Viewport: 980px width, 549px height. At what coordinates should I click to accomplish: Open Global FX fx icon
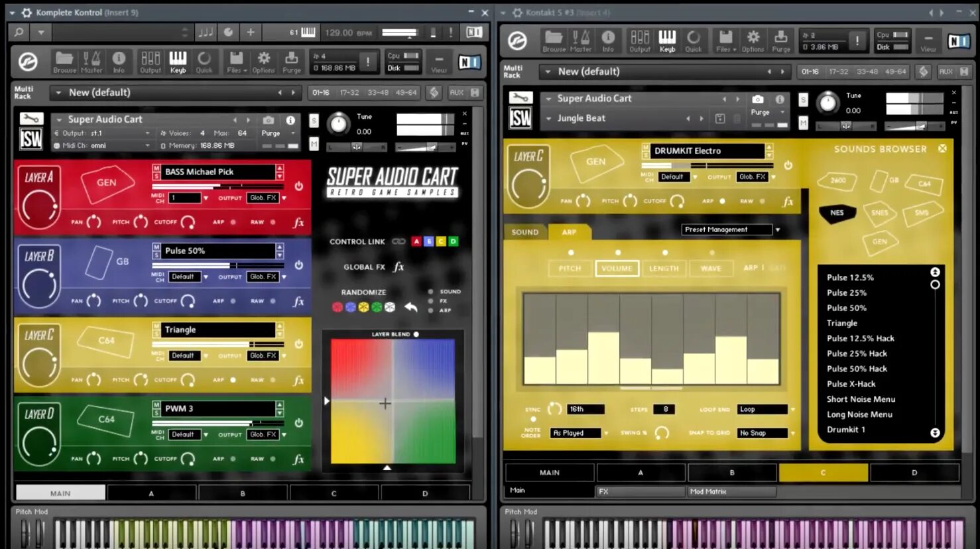click(398, 267)
